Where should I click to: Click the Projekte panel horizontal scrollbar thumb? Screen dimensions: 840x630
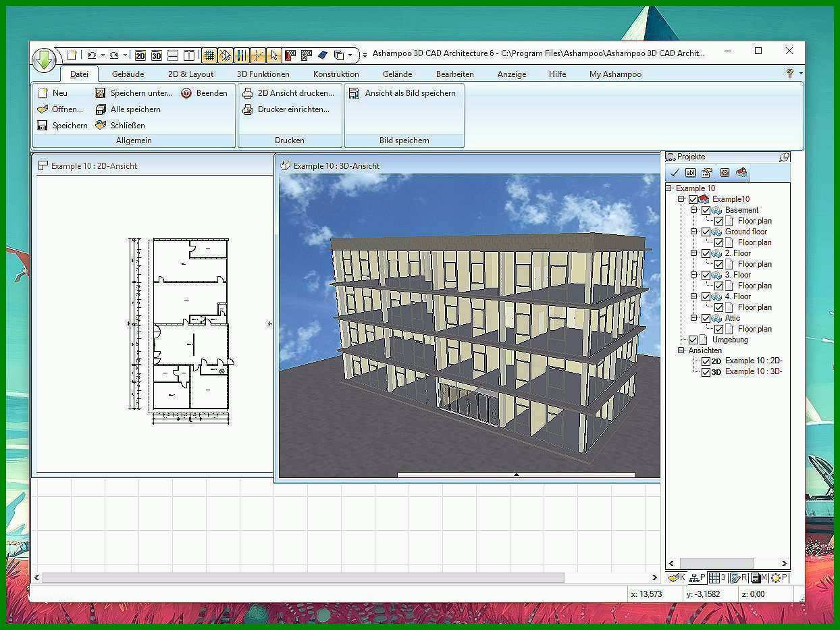pyautogui.click(x=716, y=563)
